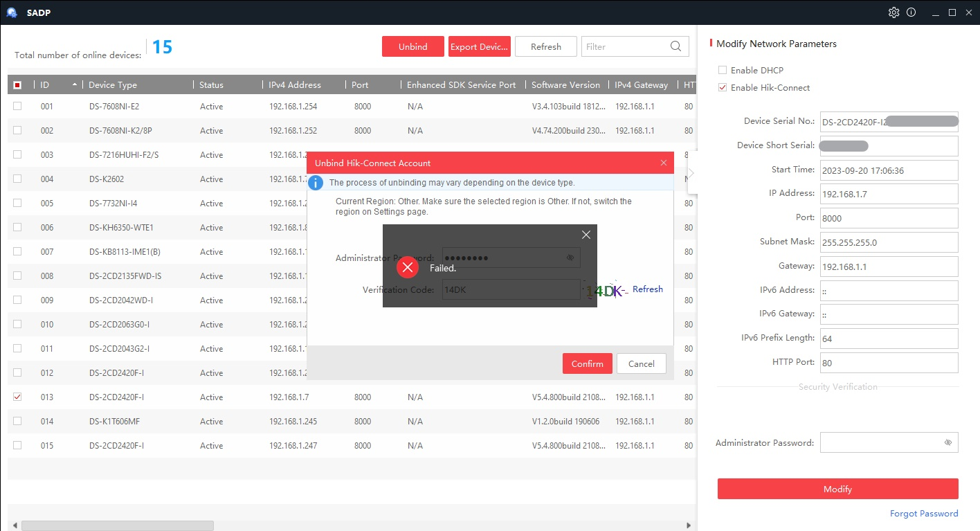The height and width of the screenshot is (531, 980).
Task: Confirm the unbind dialog
Action: point(588,363)
